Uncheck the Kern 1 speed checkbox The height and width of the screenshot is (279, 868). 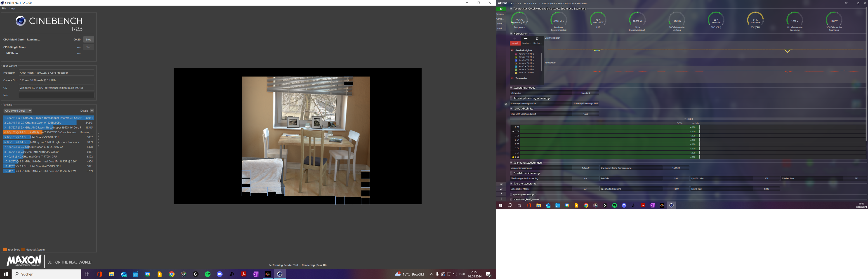(x=516, y=54)
